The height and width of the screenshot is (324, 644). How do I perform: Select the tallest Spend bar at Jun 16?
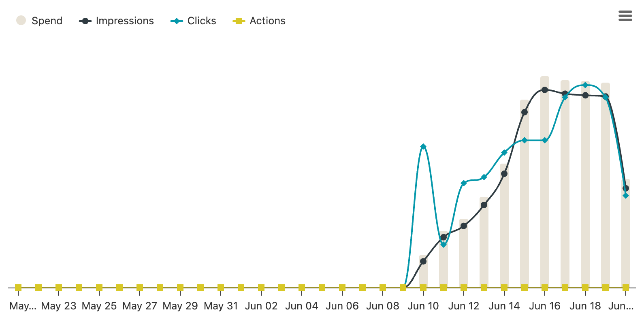[545, 182]
